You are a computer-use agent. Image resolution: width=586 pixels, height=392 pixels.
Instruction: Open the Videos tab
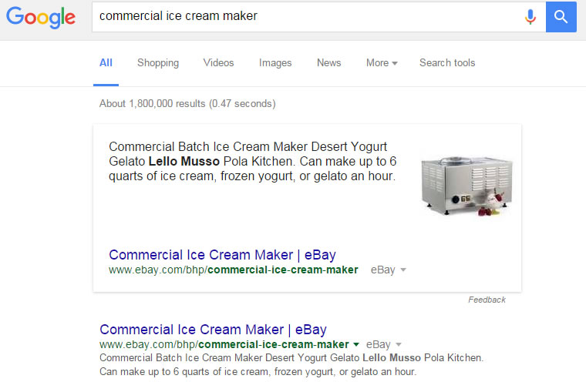[x=219, y=63]
